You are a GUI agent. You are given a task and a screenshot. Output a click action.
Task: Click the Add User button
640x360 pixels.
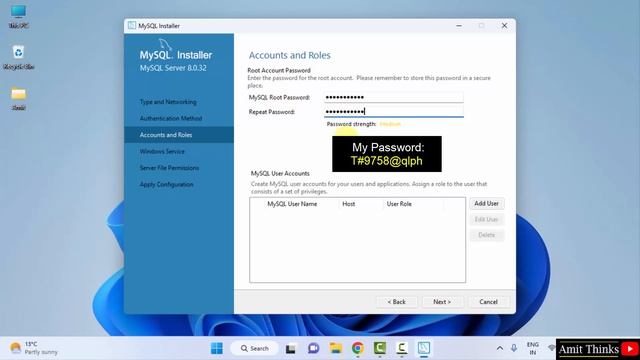[487, 203]
